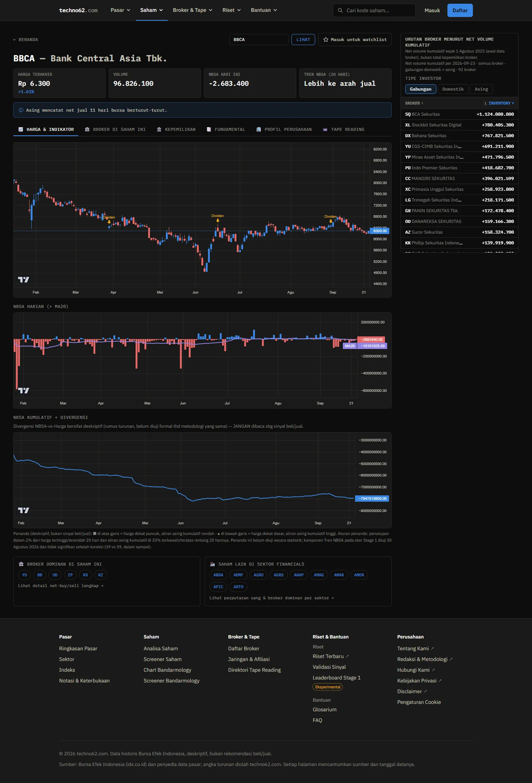Expand the Broker & Tape menu
Viewport: 532px width, 783px height.
click(x=192, y=10)
